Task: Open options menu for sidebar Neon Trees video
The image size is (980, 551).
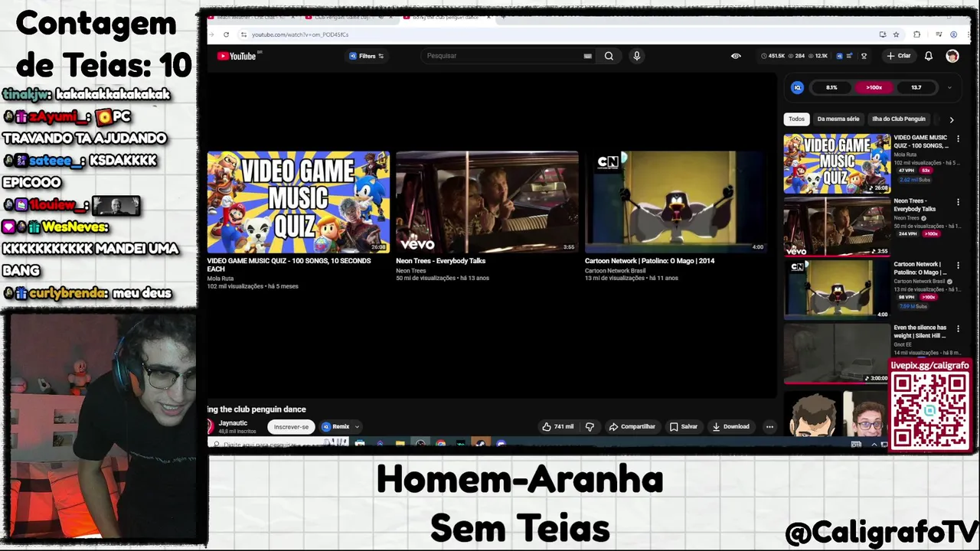Action: 958,202
